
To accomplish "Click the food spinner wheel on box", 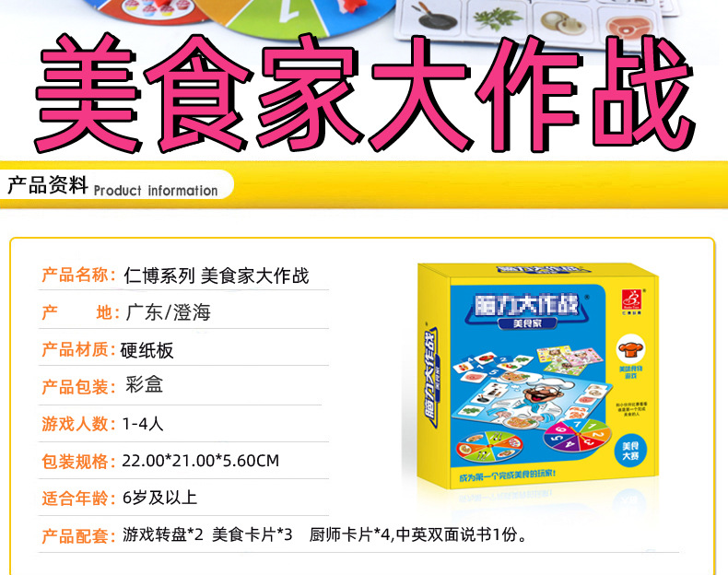I will (x=489, y=446).
